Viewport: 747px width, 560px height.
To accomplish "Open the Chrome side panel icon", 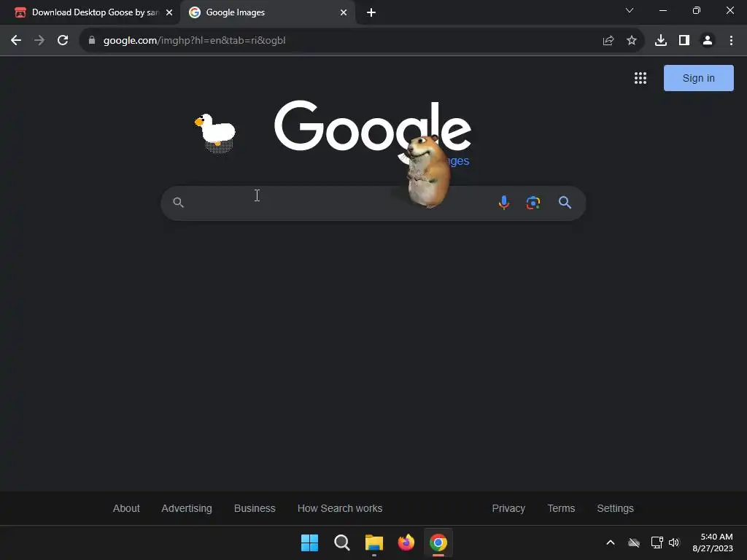I will tap(684, 41).
